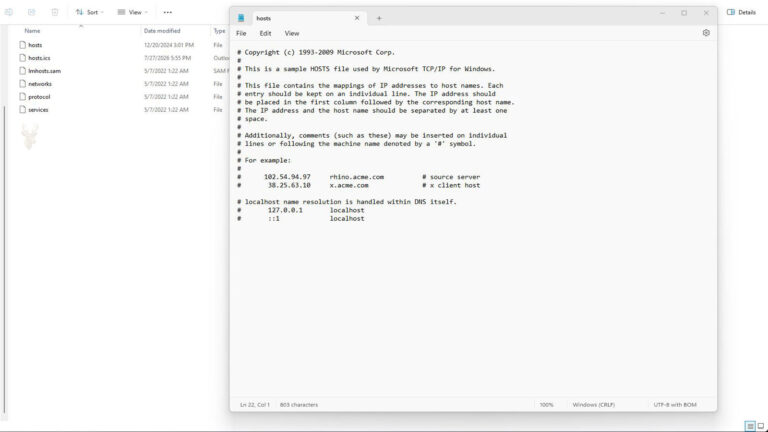Minimize the Notepad window
768x432 pixels.
[x=662, y=13]
